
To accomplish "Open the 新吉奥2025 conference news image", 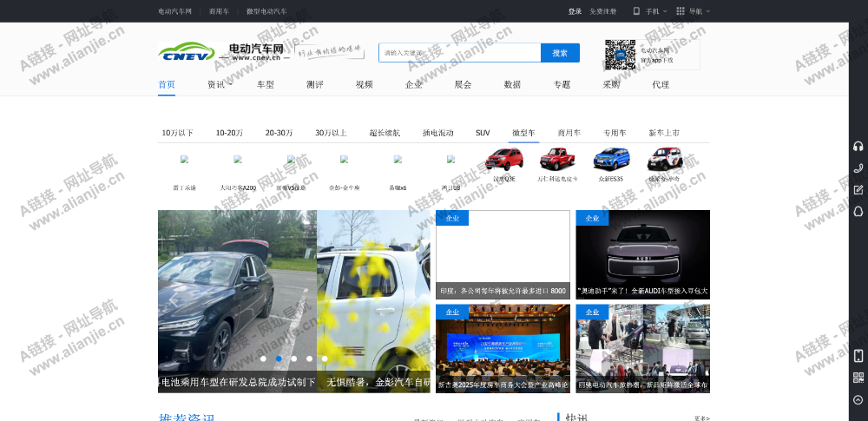I will (503, 348).
